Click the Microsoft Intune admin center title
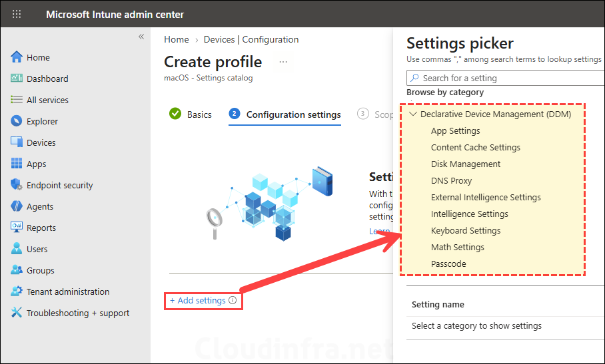This screenshot has height=364, width=605. pyautogui.click(x=115, y=15)
